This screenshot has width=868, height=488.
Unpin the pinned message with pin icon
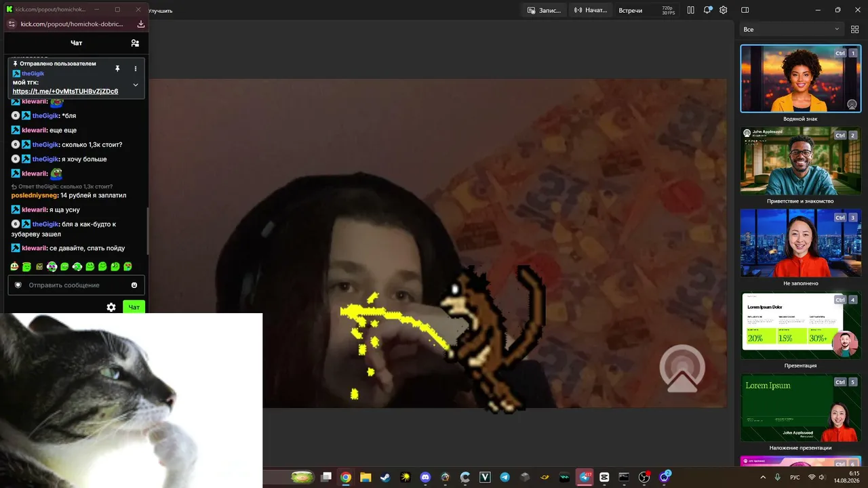pos(117,68)
